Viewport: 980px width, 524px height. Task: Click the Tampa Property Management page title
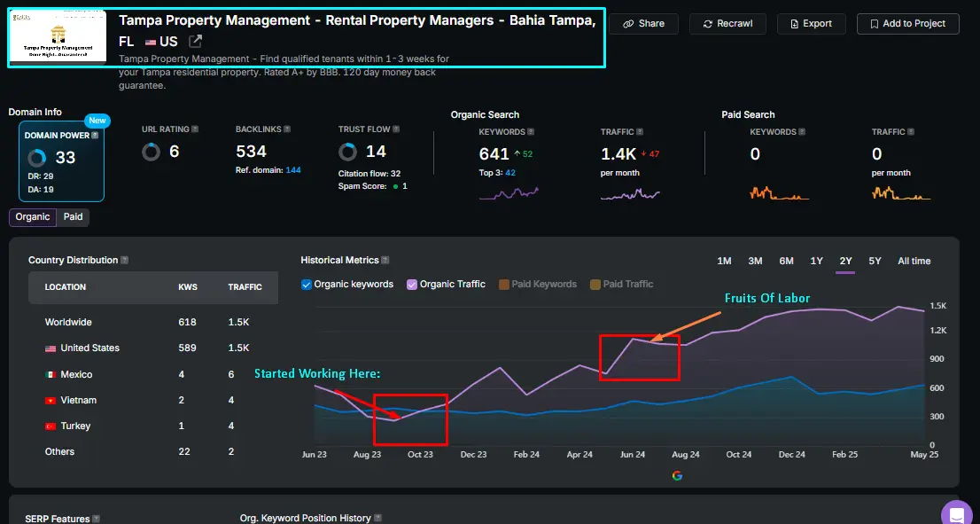tap(357, 31)
